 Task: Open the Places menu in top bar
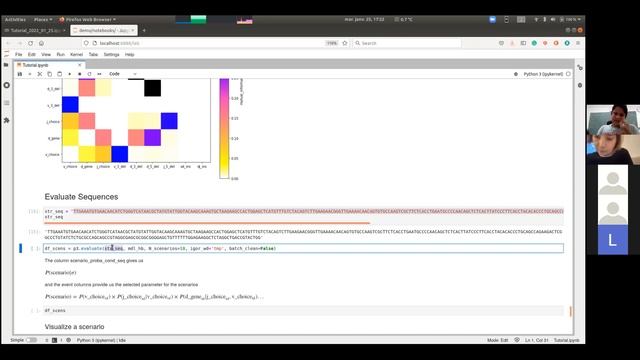(x=43, y=19)
